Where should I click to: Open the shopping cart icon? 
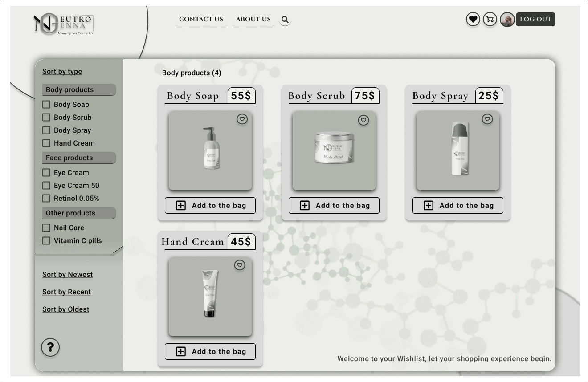click(490, 20)
